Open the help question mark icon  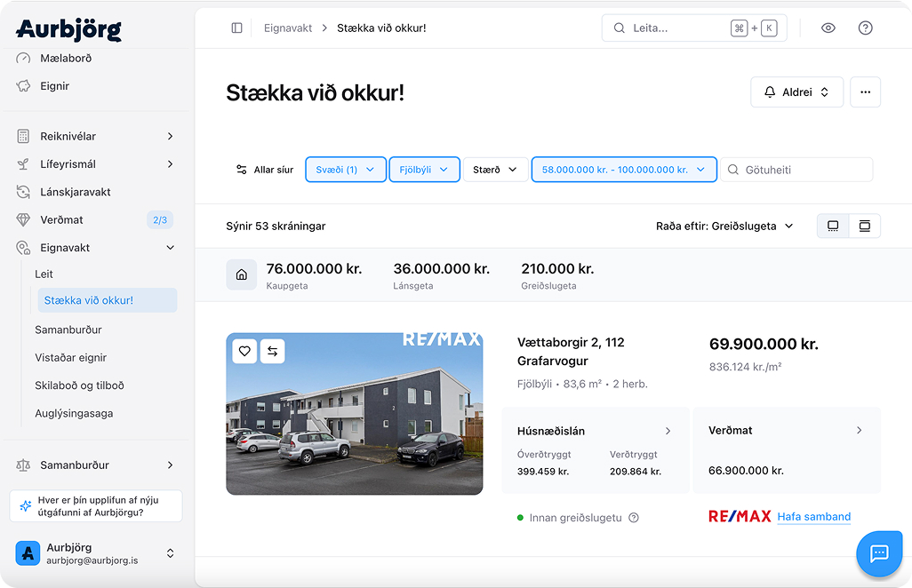pos(865,28)
